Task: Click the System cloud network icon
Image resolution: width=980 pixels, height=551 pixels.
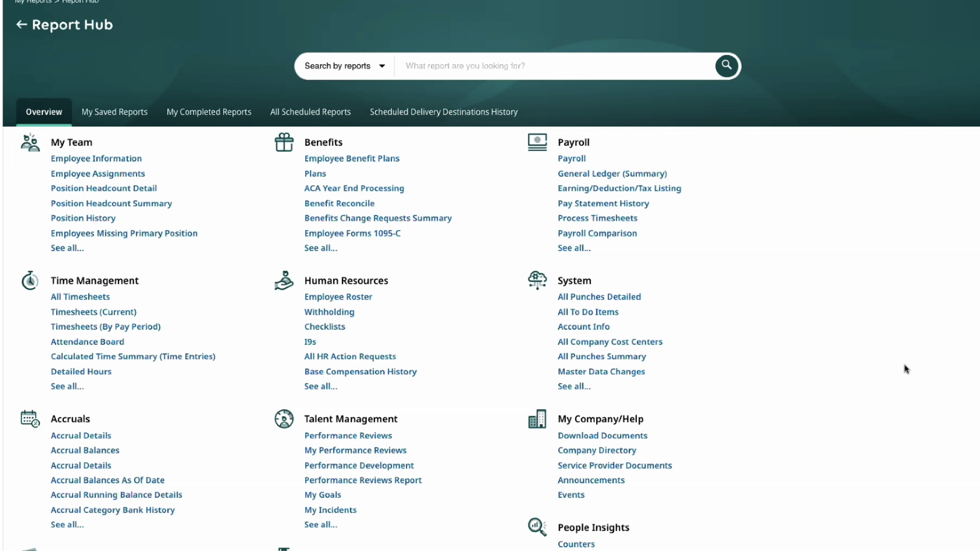Action: pyautogui.click(x=537, y=281)
